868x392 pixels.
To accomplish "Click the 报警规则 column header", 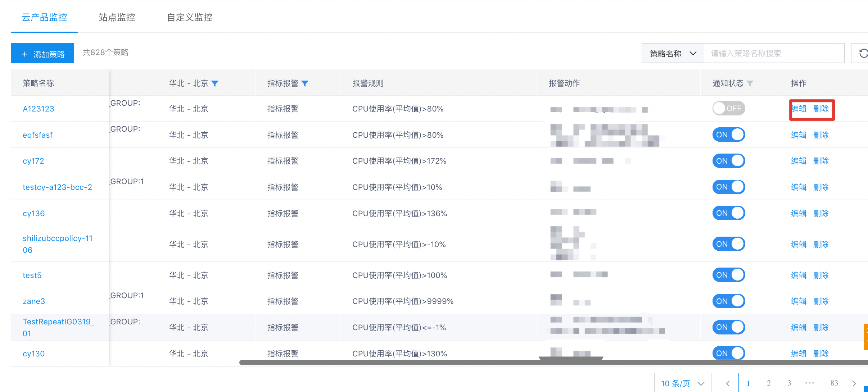I will click(368, 83).
